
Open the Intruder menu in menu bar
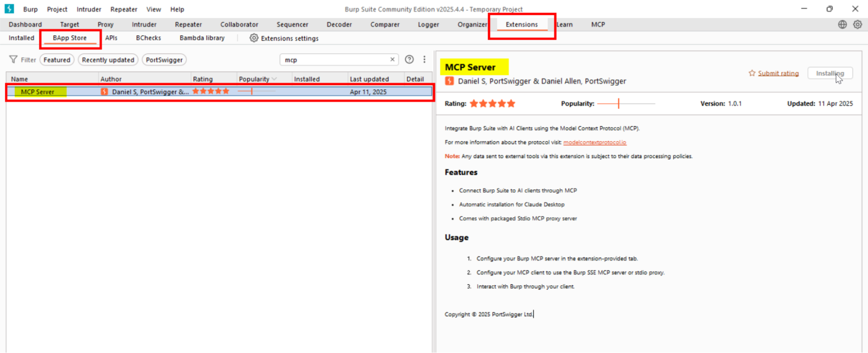pyautogui.click(x=89, y=9)
